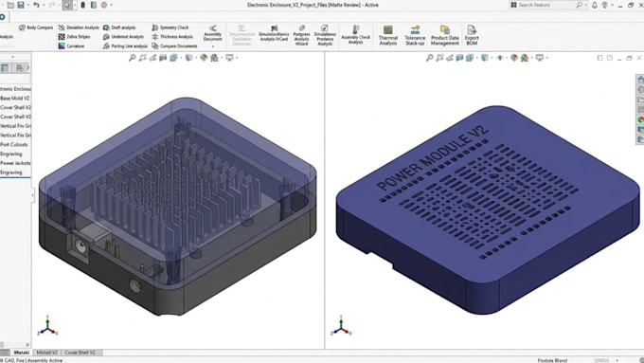Activate the Select cursor tool
The width and height of the screenshot is (644, 363).
tap(67, 5)
